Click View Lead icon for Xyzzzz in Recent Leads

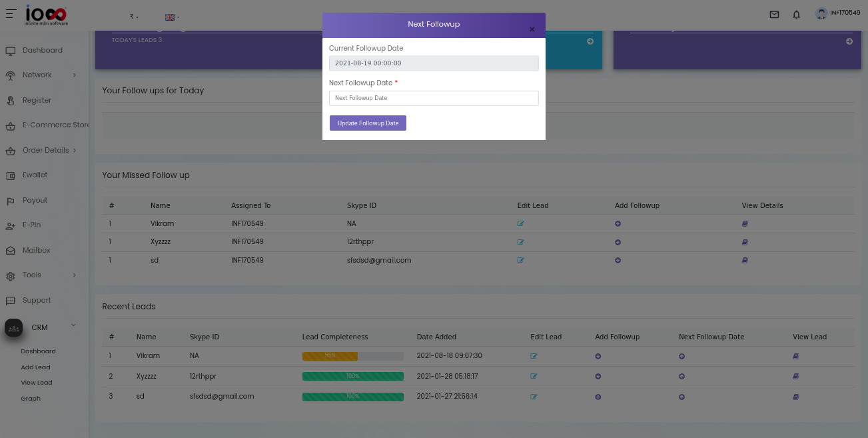tap(796, 376)
